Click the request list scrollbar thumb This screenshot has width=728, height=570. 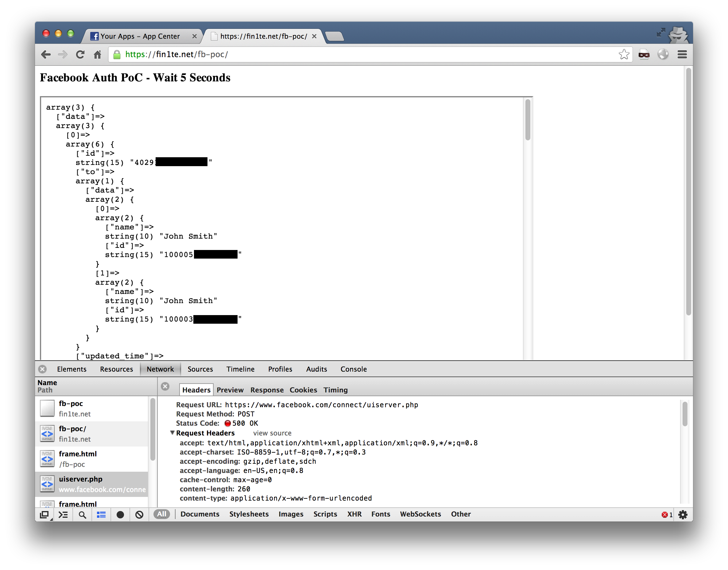coord(153,429)
